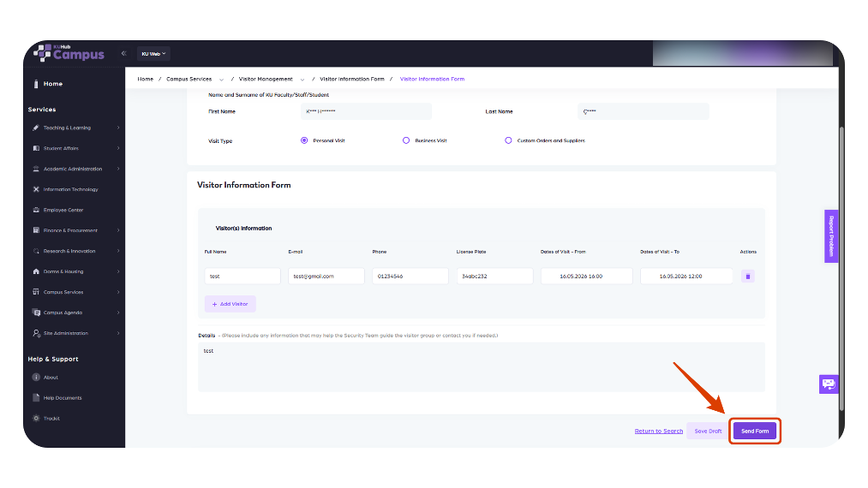The image size is (868, 488).
Task: Open the chat support icon
Action: click(x=829, y=384)
